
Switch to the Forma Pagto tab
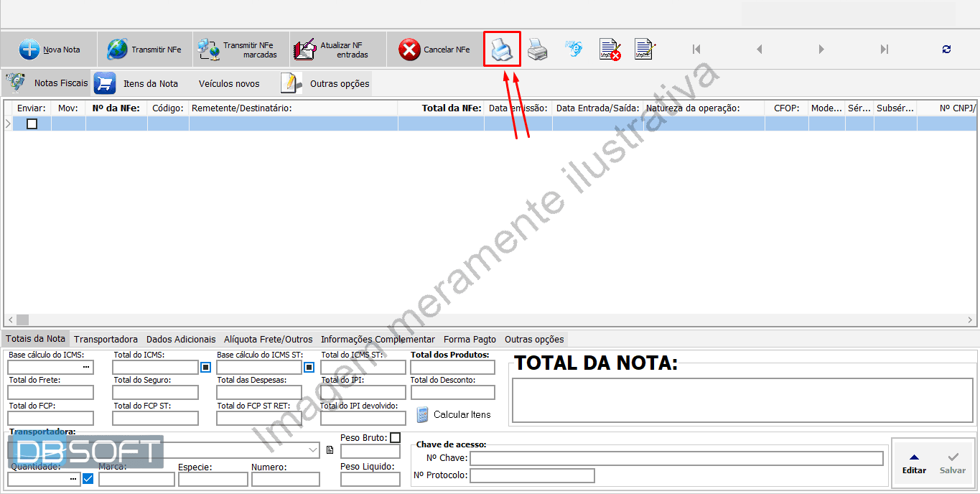click(x=470, y=339)
